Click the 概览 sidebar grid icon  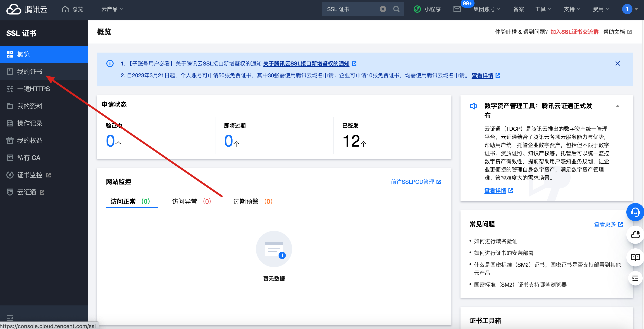[x=10, y=54]
